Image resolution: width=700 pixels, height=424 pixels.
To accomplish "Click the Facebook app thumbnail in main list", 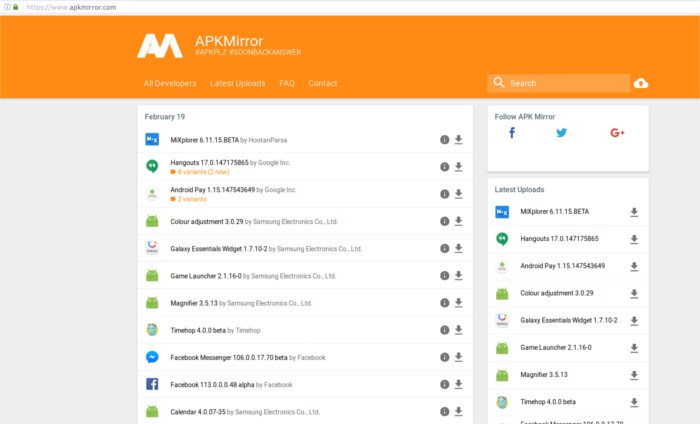I will 152,384.
